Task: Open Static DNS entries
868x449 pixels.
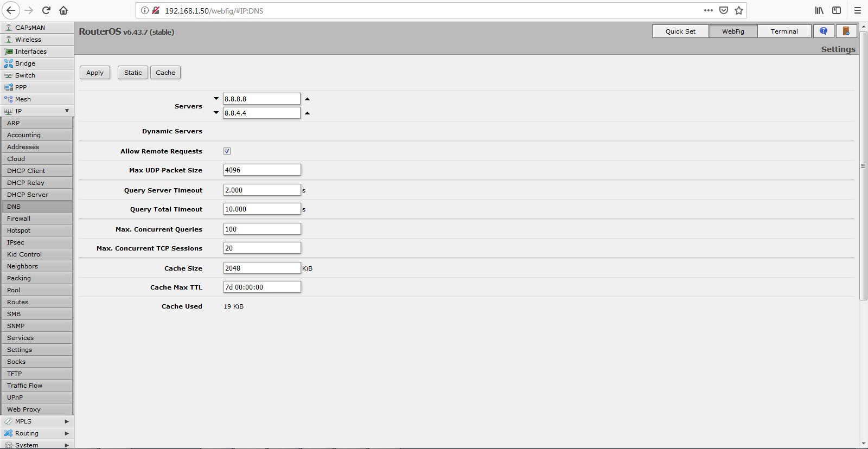Action: point(133,73)
